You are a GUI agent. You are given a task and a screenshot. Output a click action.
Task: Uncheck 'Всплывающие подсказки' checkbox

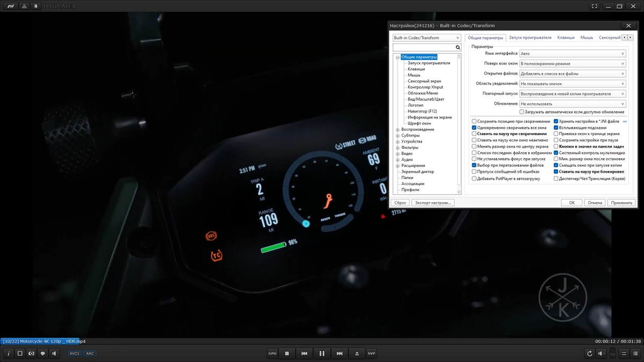click(556, 128)
